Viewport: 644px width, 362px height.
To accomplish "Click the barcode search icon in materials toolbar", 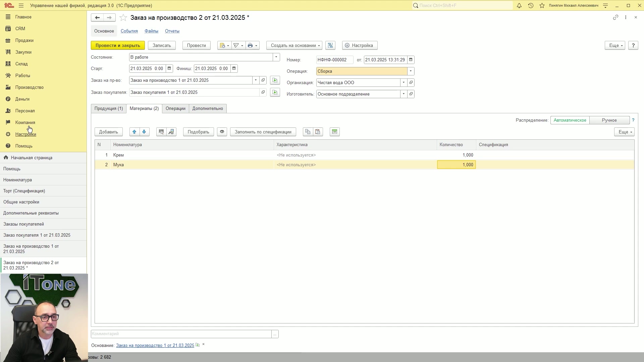I will coord(161,132).
